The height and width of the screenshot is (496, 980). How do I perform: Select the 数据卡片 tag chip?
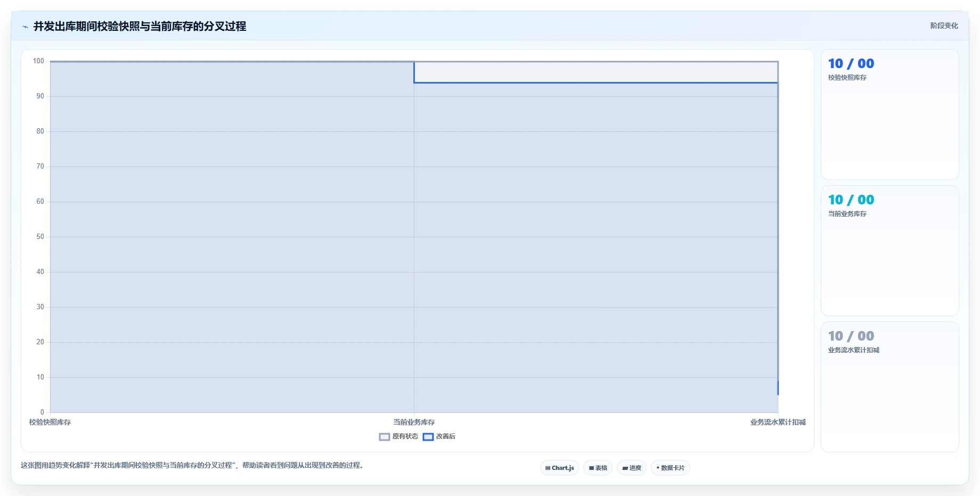click(x=670, y=468)
